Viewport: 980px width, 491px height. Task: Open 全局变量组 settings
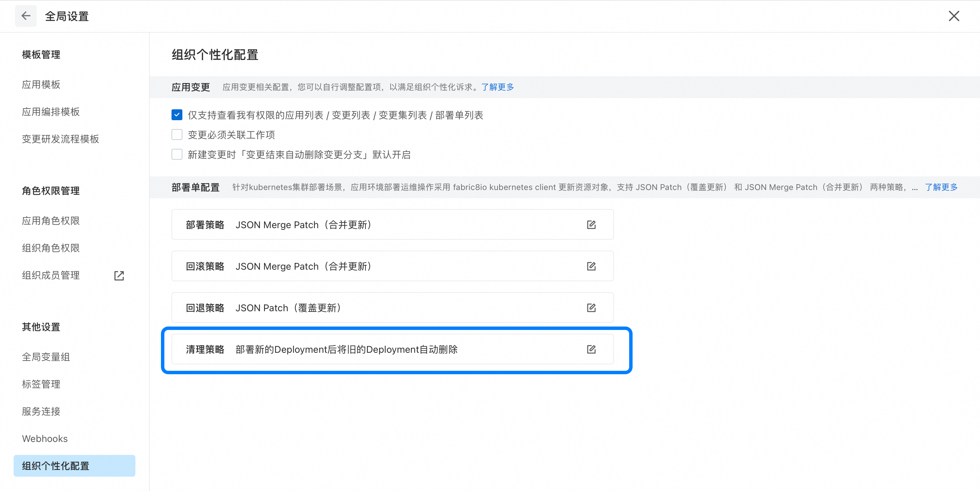pos(46,357)
